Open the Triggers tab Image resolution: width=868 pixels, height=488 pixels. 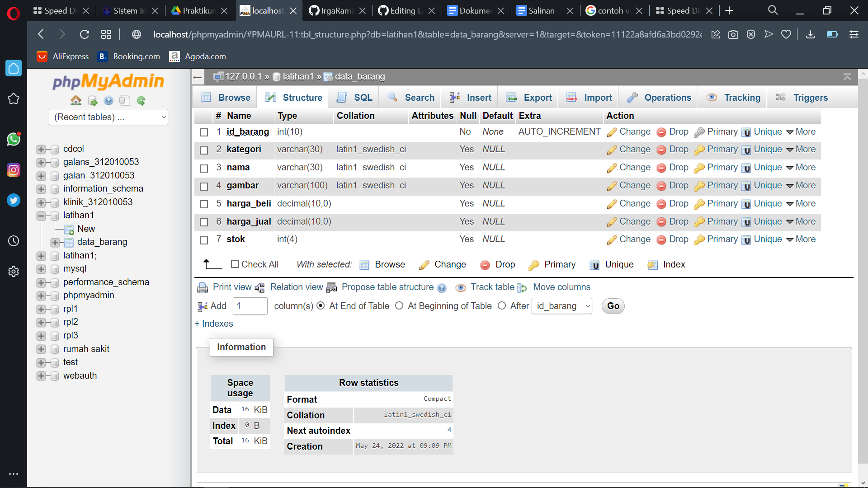[810, 97]
